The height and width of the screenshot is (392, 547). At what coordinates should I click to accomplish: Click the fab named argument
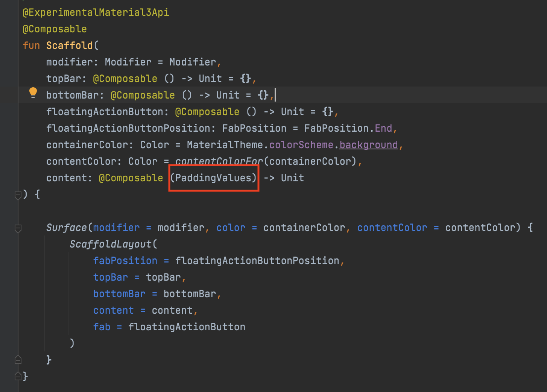coord(102,327)
